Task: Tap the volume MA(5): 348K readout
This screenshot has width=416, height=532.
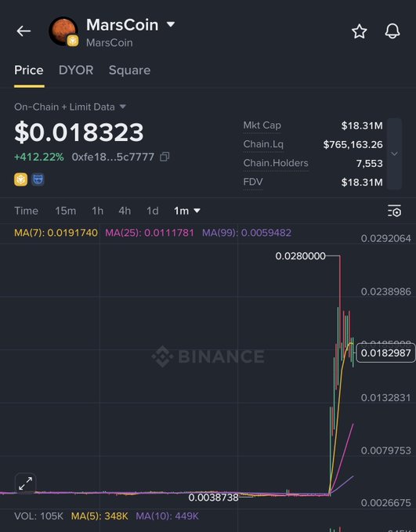Action: pyautogui.click(x=99, y=516)
